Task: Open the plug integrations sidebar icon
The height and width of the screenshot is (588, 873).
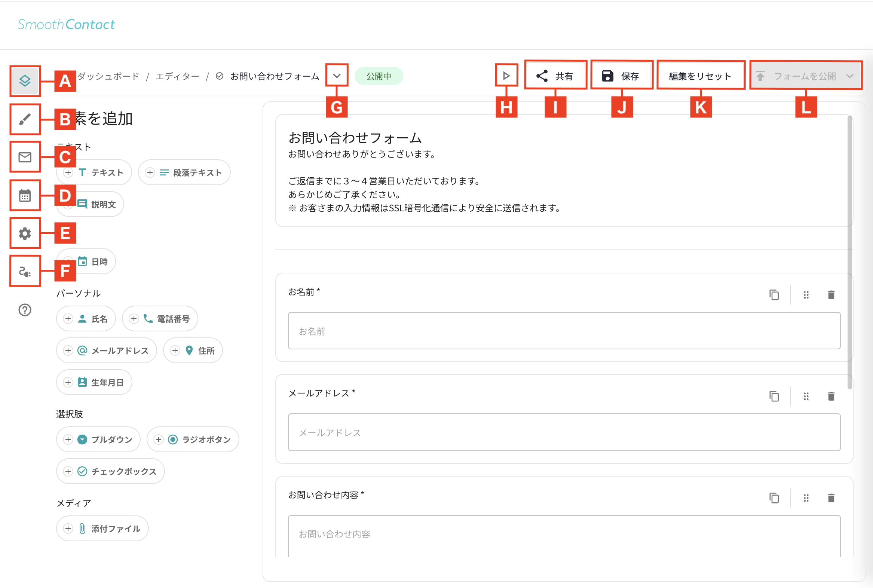Action: [25, 272]
